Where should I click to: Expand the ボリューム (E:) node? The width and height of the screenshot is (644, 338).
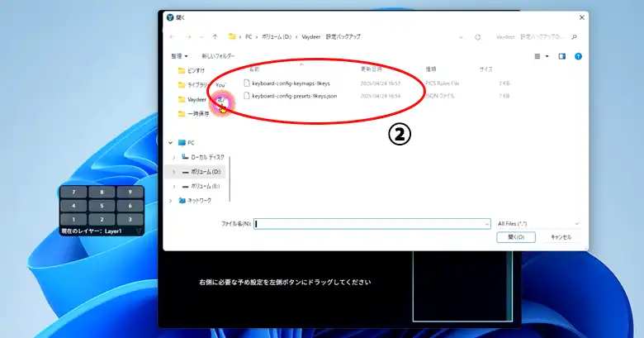pyautogui.click(x=173, y=186)
